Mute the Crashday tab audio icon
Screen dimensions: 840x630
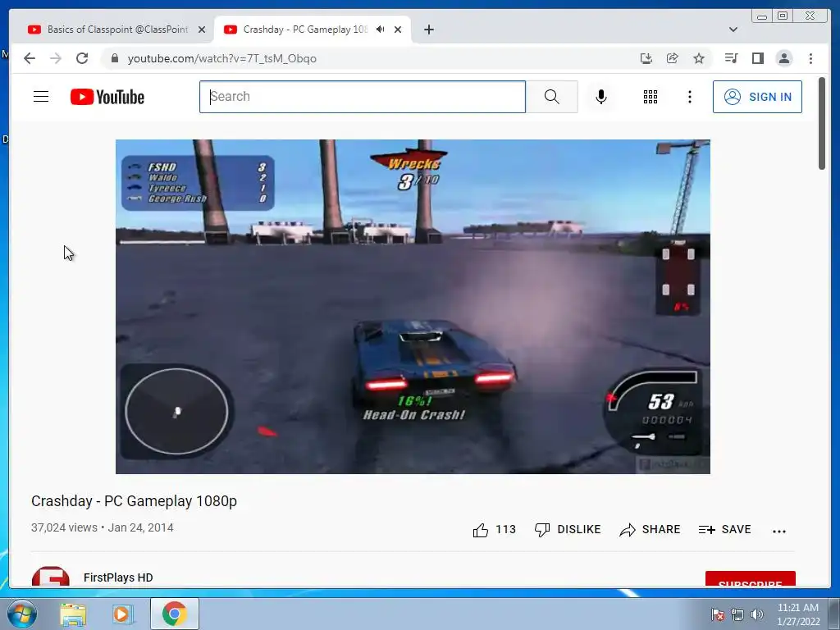(381, 30)
